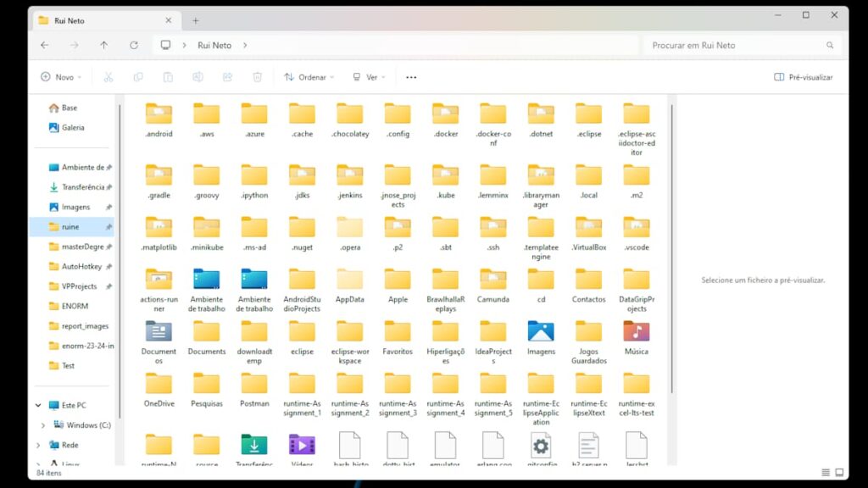
Task: Switch to details list view icon
Action: pos(826,473)
